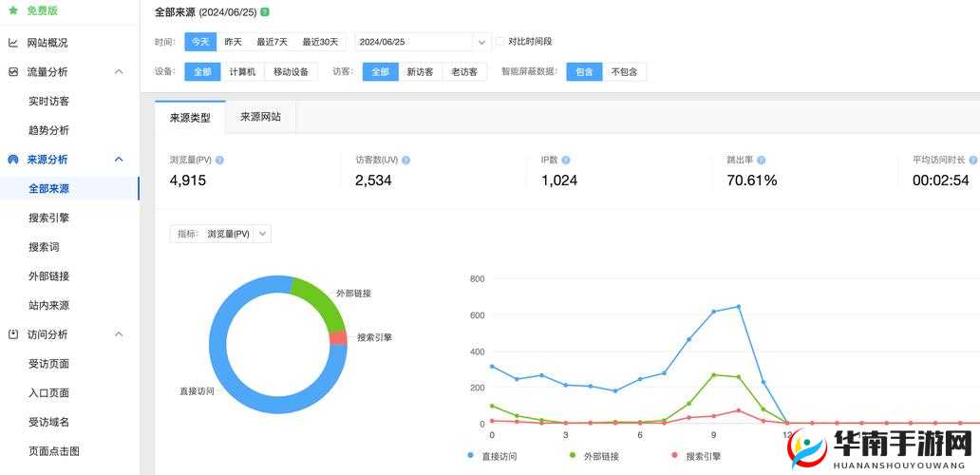This screenshot has width=980, height=475.
Task: Enable the 对比时间段 checkbox
Action: click(x=500, y=42)
